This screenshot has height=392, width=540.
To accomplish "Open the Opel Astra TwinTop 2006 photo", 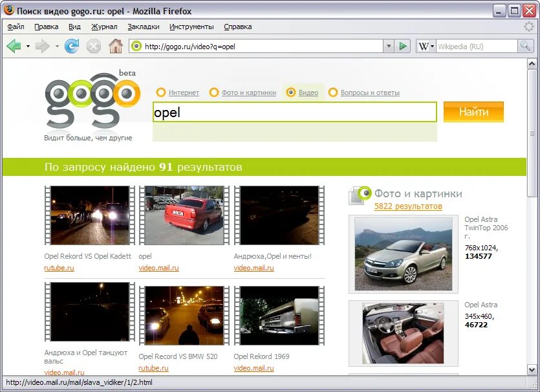I will click(404, 254).
